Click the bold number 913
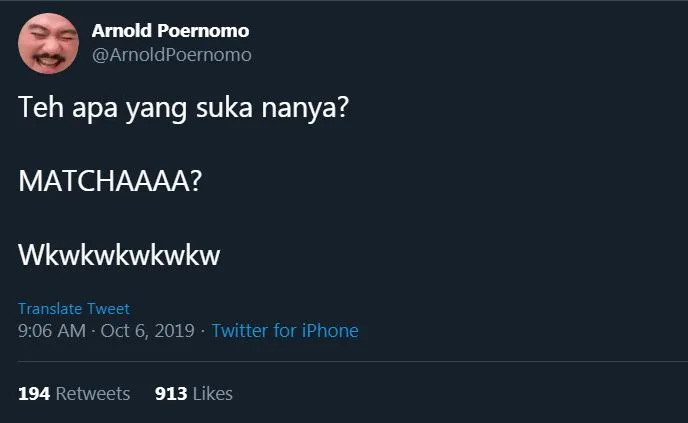688x423 pixels. pyautogui.click(x=171, y=394)
